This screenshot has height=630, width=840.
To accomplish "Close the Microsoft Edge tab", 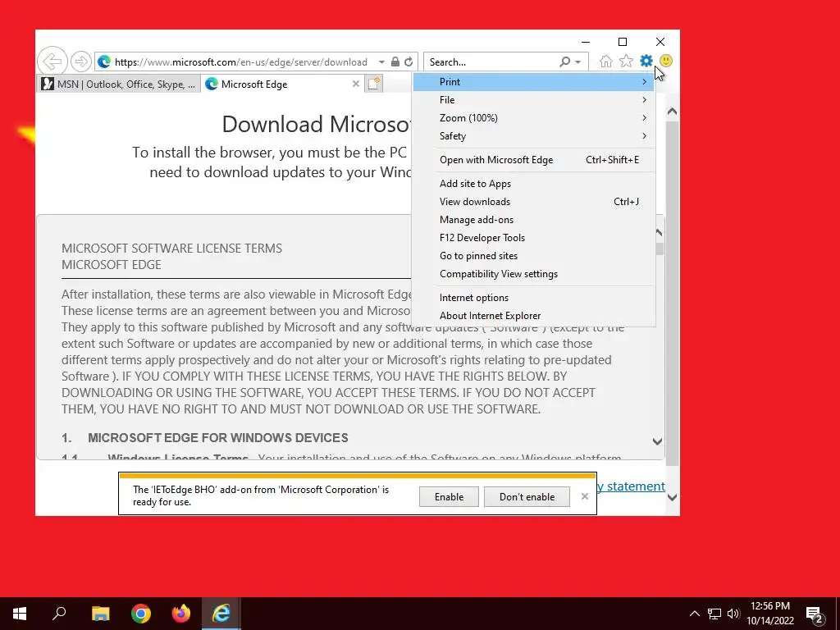I will [x=356, y=84].
